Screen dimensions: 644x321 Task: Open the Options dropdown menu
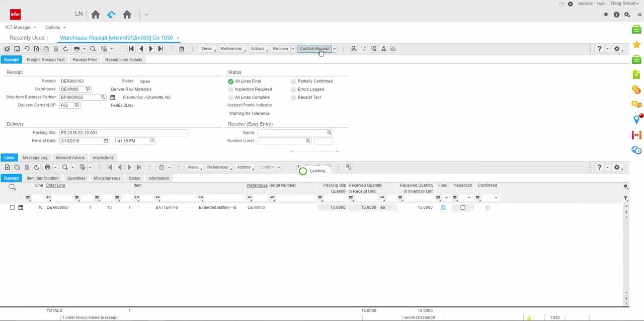[x=55, y=27]
